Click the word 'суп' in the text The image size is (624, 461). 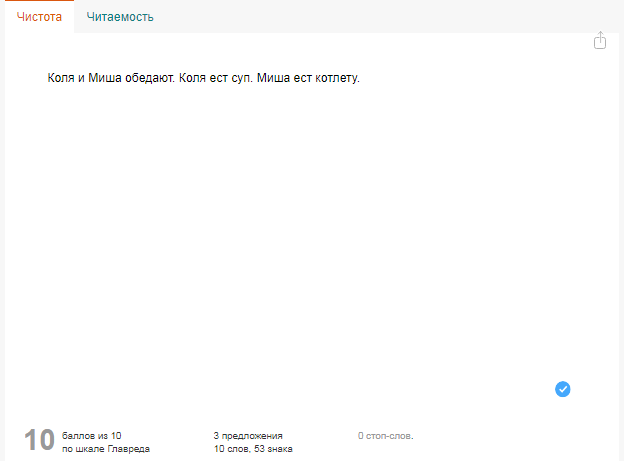(x=239, y=78)
